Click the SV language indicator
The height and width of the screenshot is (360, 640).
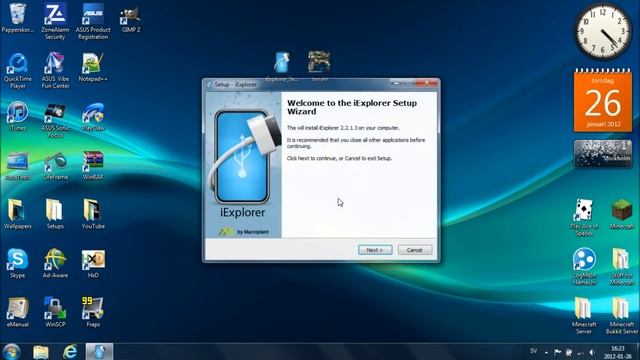tap(533, 351)
